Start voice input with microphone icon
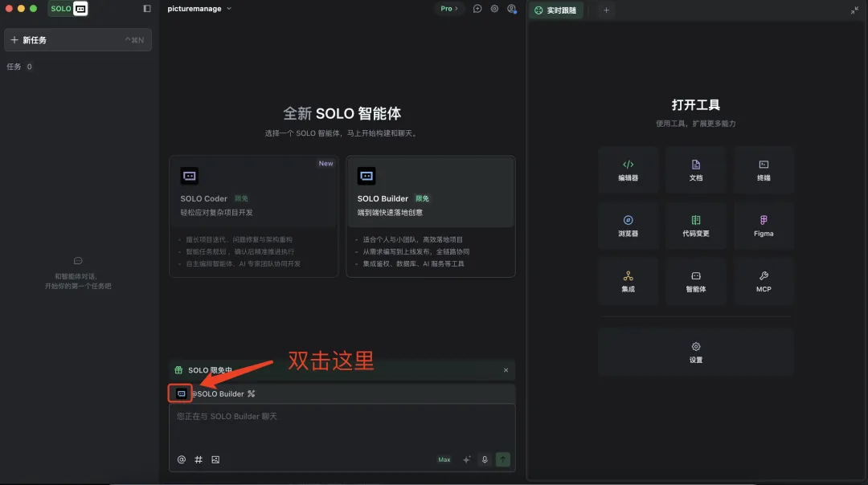 [x=485, y=459]
